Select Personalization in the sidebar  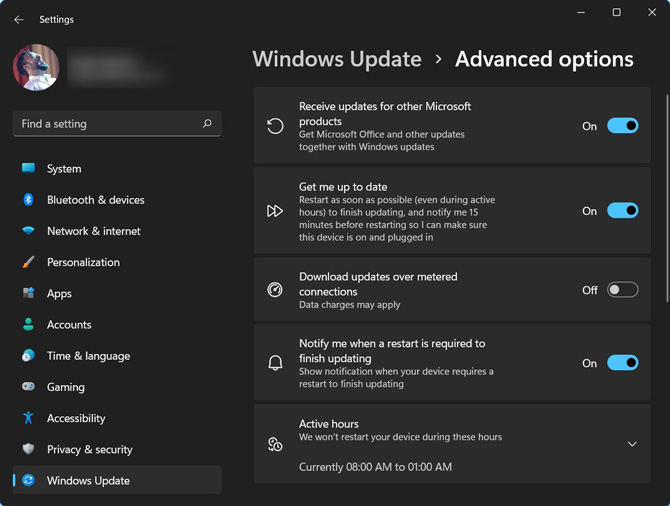click(117, 262)
